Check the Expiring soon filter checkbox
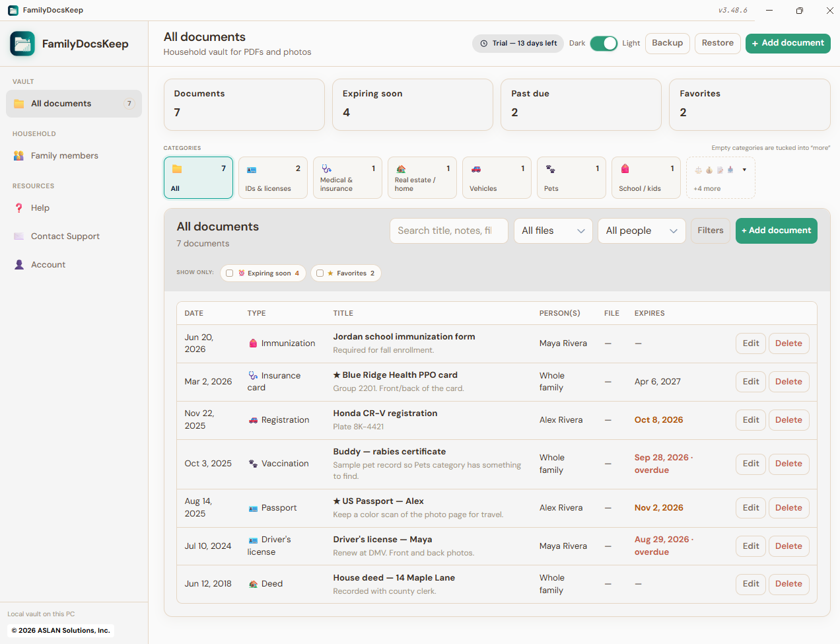The height and width of the screenshot is (644, 840). (x=230, y=273)
